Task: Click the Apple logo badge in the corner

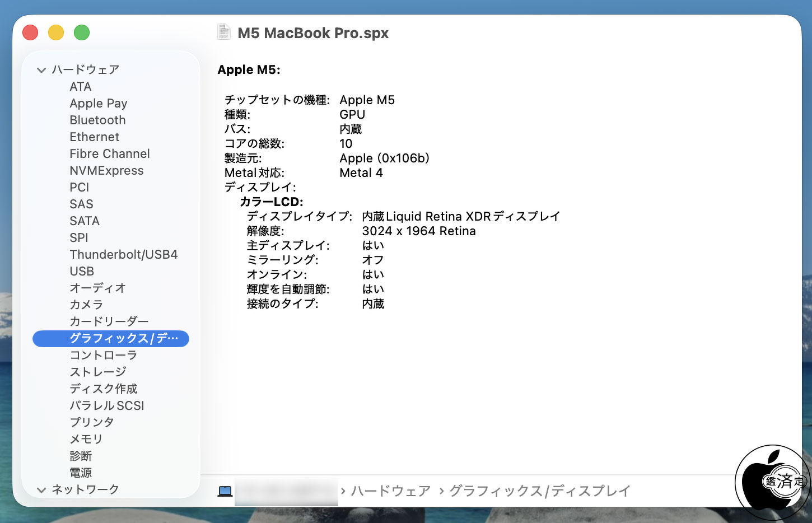Action: [x=773, y=482]
